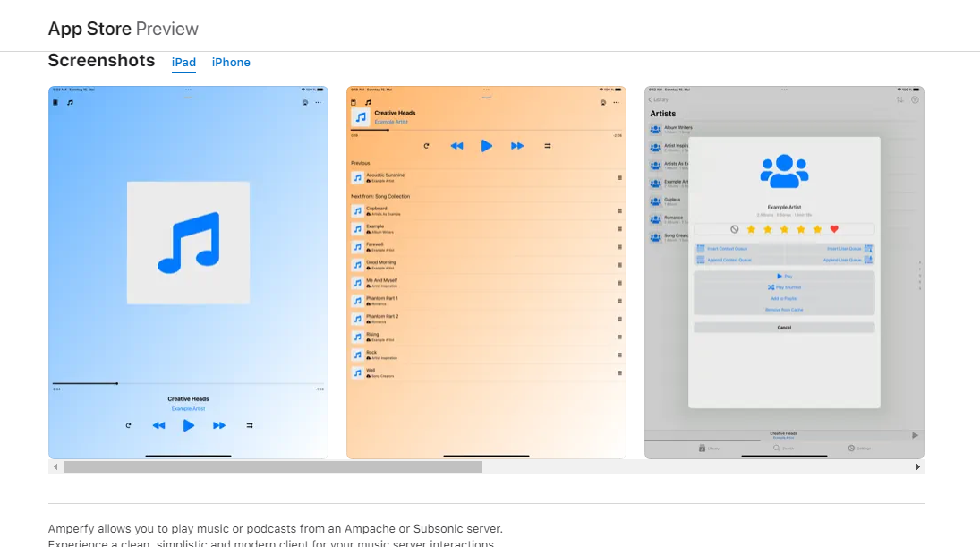Click the first yellow rating star

[x=751, y=229]
